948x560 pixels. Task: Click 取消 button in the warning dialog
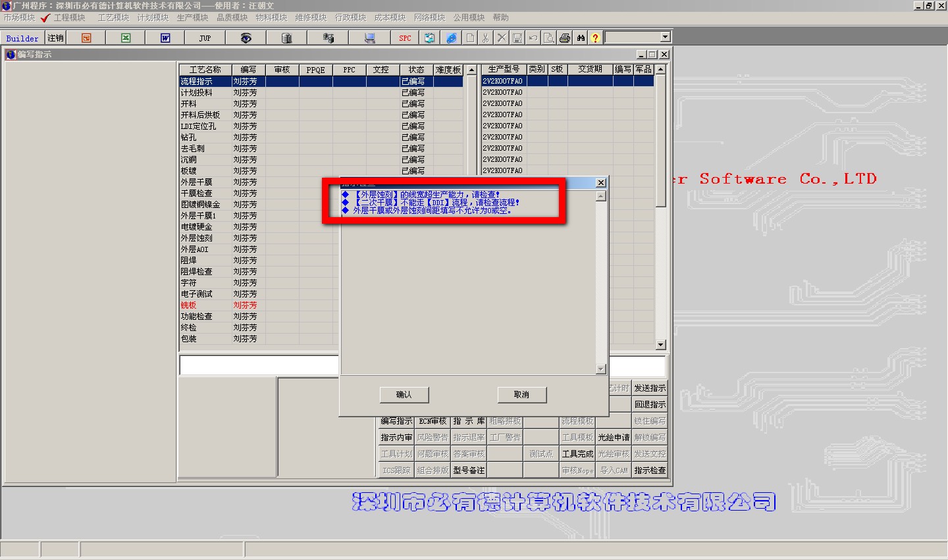click(x=522, y=395)
